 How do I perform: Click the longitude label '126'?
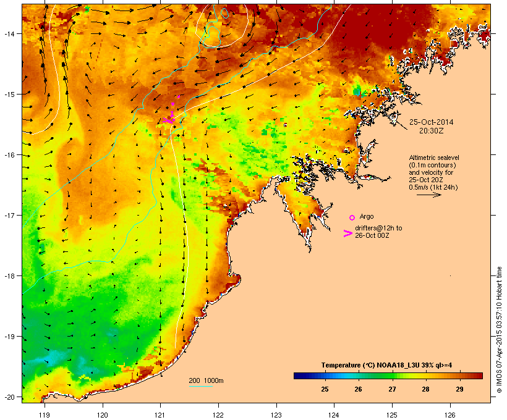click(x=449, y=415)
